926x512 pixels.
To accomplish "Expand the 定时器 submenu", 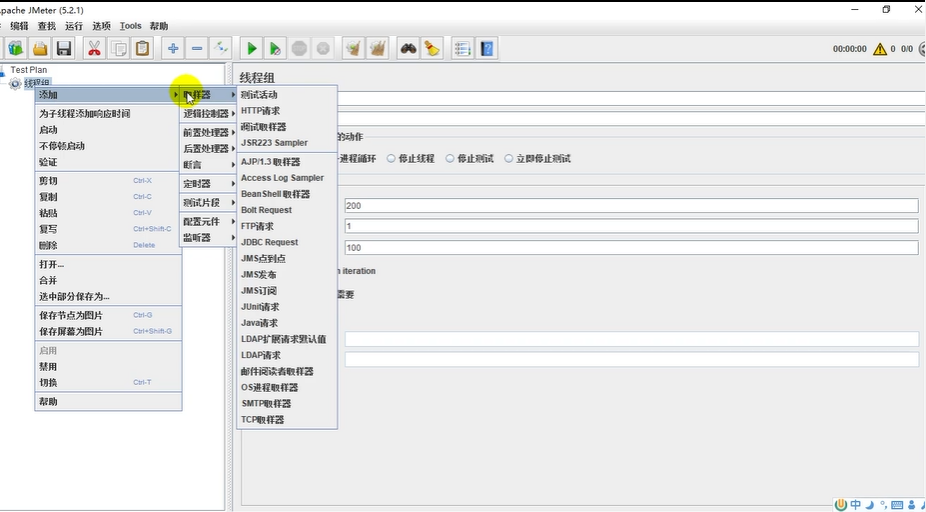I will pyautogui.click(x=208, y=184).
